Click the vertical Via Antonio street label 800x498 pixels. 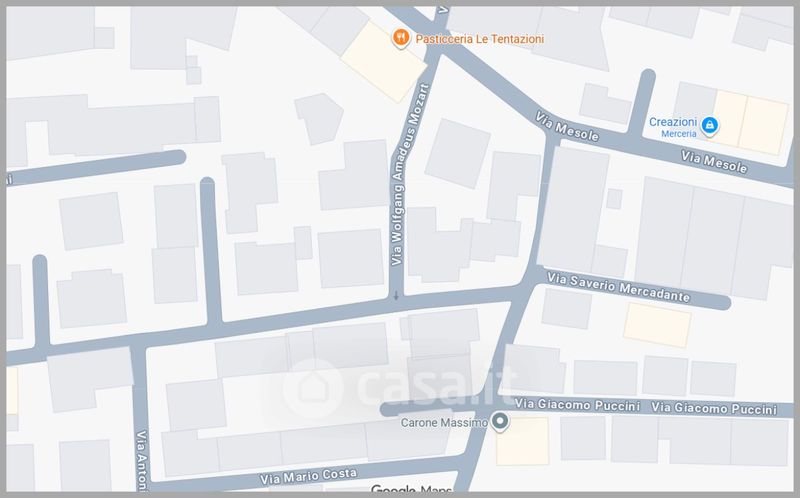pos(142,461)
